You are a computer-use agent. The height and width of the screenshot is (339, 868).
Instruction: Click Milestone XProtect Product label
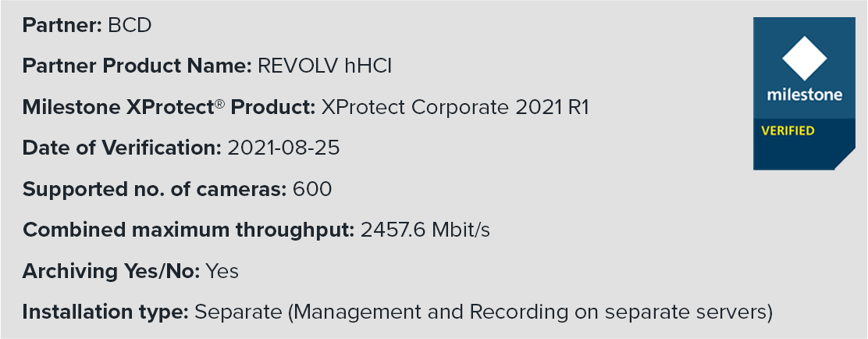click(169, 107)
